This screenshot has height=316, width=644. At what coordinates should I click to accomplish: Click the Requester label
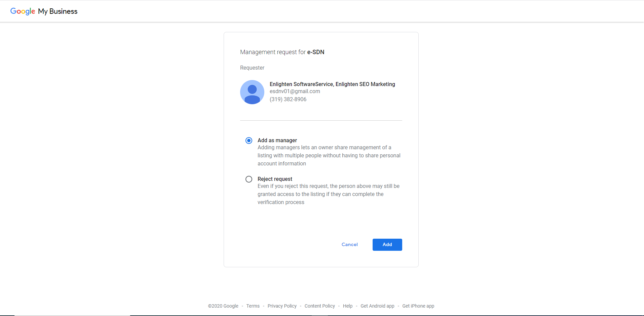[x=252, y=68]
